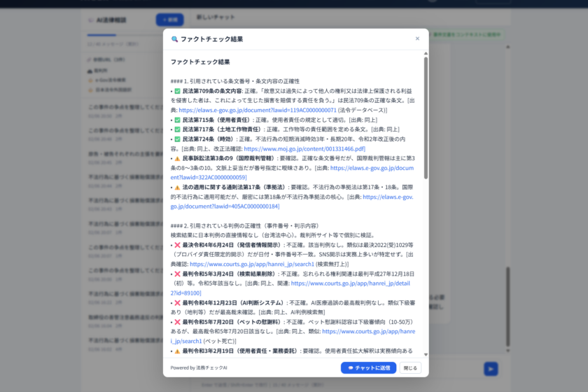The image size is (588, 392).
Task: Click red X icon beside 最判令和5年7月20日
Action: (x=177, y=321)
